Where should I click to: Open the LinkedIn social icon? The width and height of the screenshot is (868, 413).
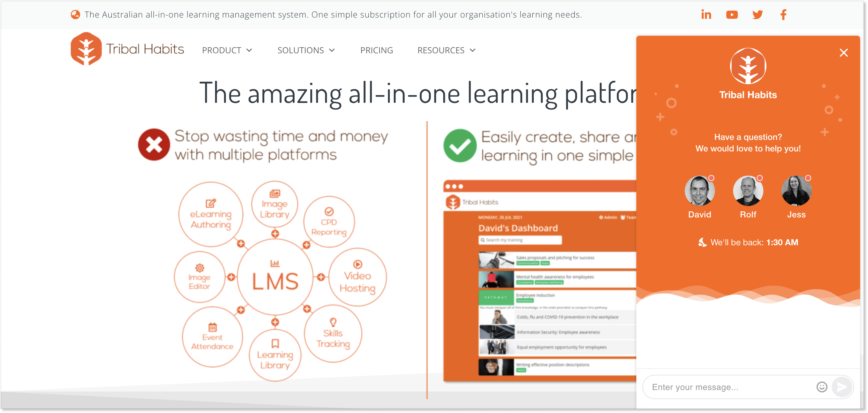(706, 15)
